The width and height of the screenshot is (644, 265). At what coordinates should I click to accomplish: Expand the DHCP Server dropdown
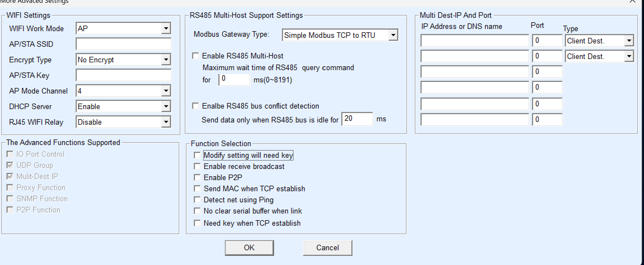pos(166,106)
